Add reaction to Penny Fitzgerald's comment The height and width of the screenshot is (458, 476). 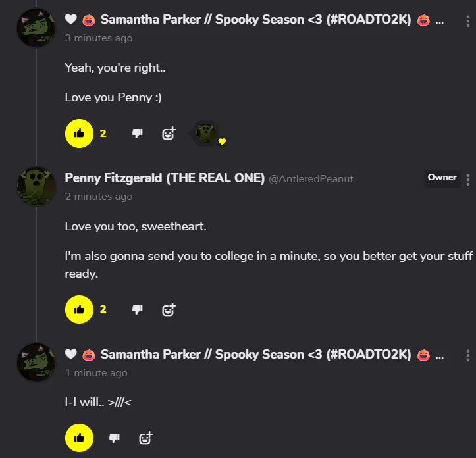click(169, 309)
